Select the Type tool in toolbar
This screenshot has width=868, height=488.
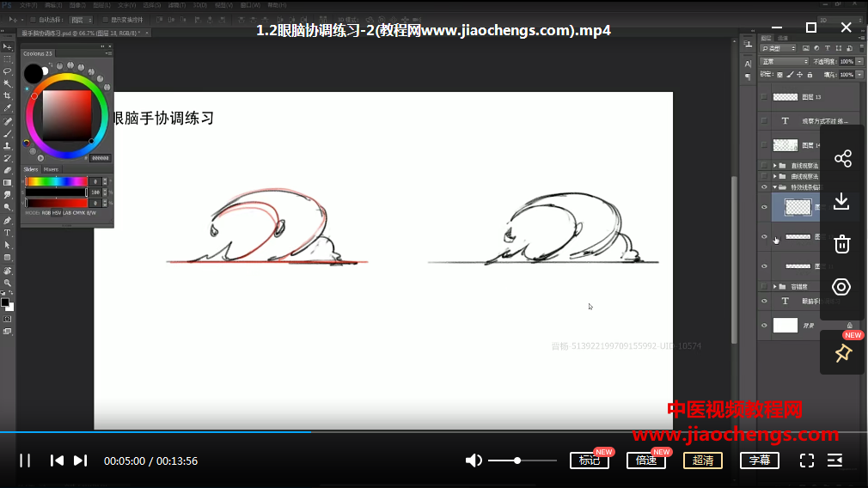[7, 233]
